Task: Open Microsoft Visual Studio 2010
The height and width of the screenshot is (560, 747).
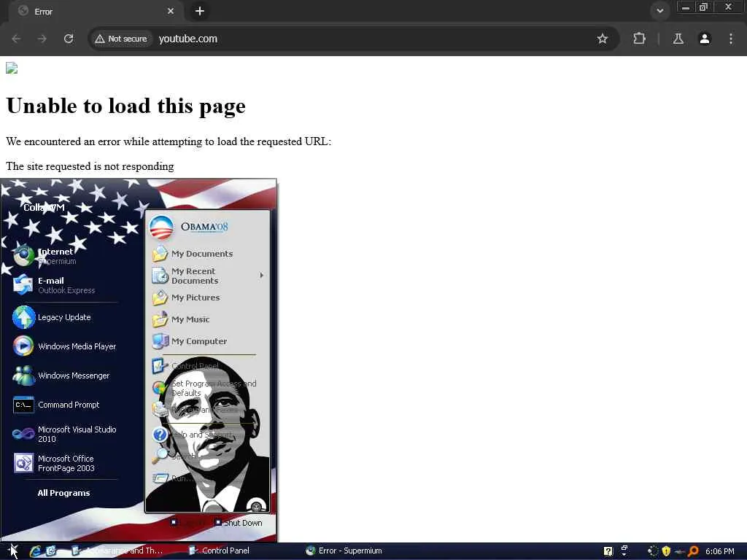Action: (x=64, y=434)
